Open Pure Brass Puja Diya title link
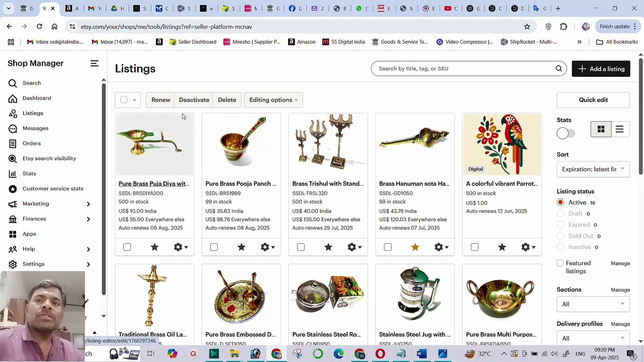644x362 pixels. [x=154, y=184]
